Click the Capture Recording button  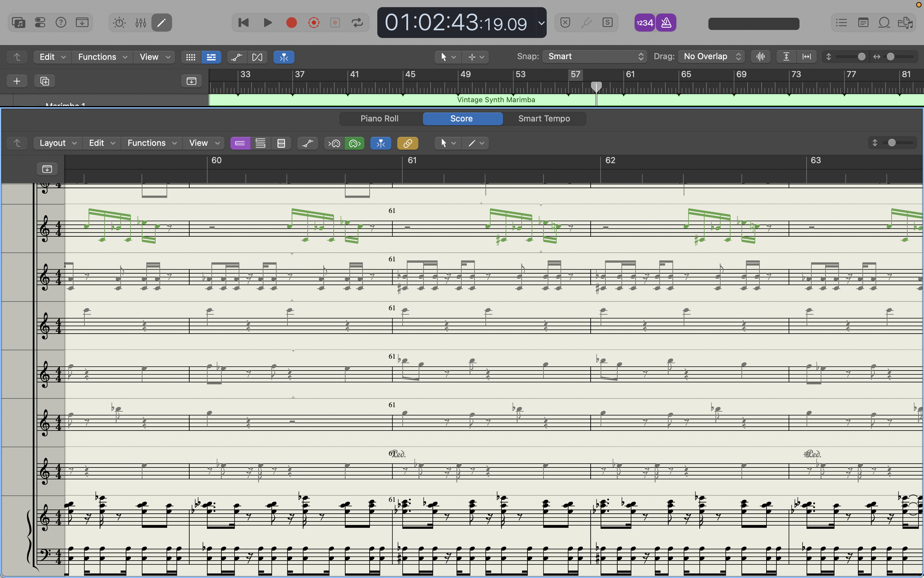pyautogui.click(x=313, y=23)
